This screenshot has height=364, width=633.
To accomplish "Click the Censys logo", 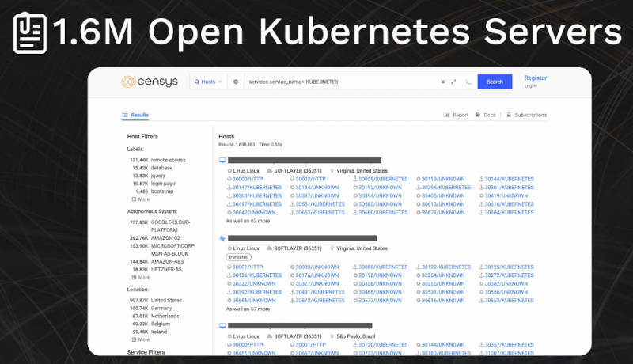I will pyautogui.click(x=150, y=82).
